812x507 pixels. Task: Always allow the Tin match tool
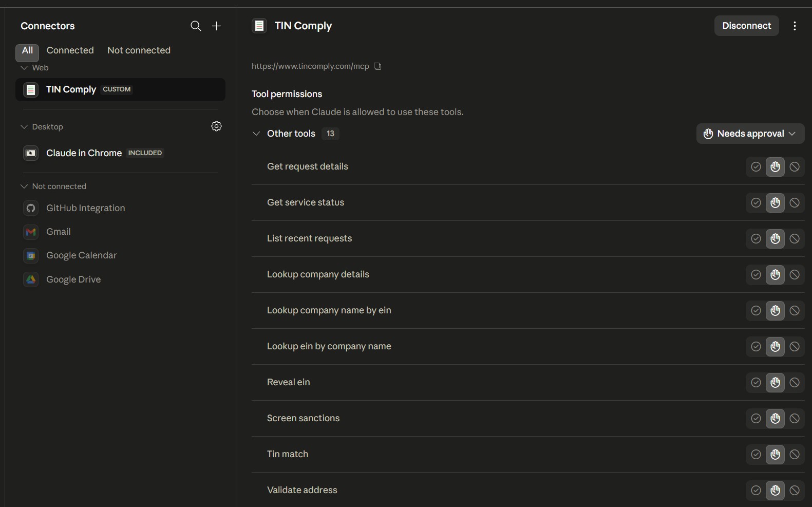tap(756, 454)
